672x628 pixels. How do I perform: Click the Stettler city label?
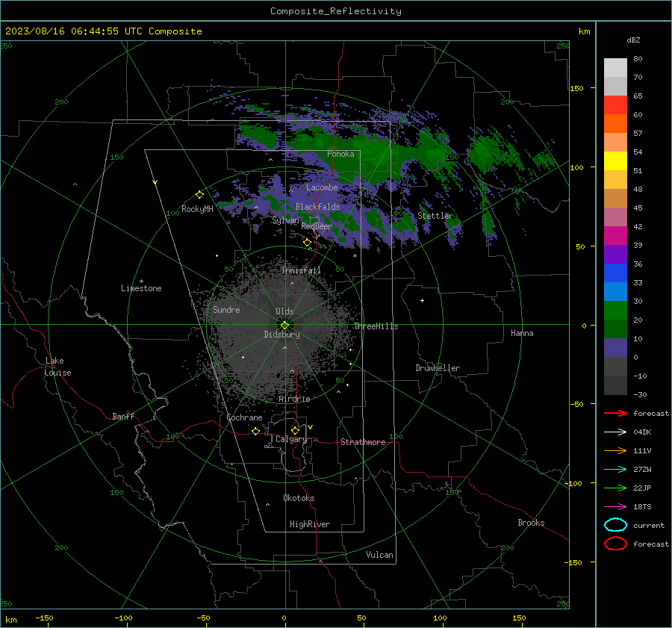435,216
